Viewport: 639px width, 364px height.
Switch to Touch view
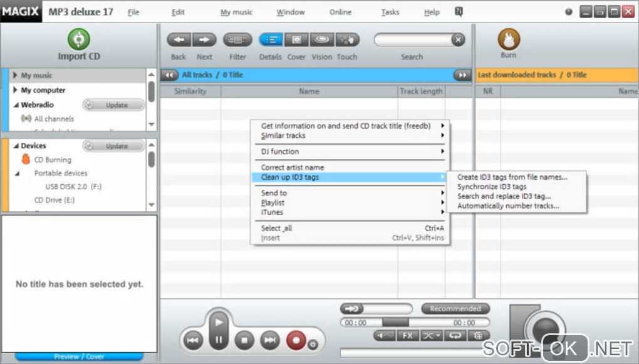click(347, 40)
